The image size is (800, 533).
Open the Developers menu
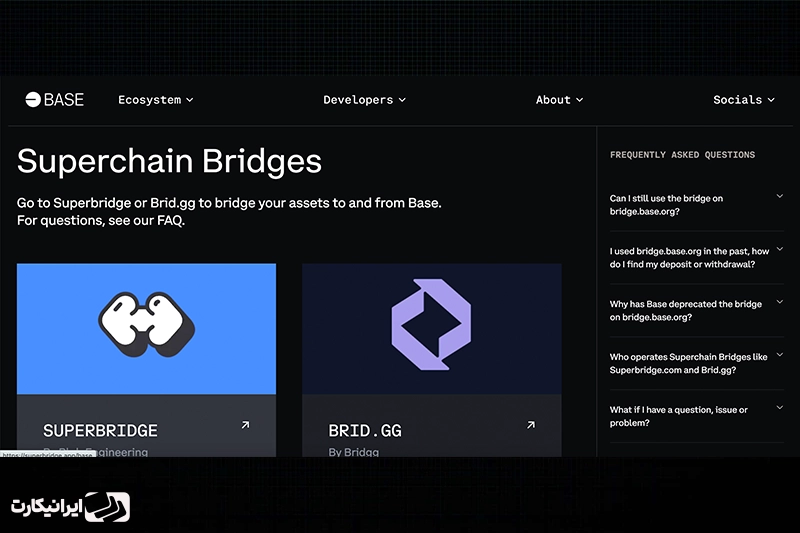tap(364, 100)
